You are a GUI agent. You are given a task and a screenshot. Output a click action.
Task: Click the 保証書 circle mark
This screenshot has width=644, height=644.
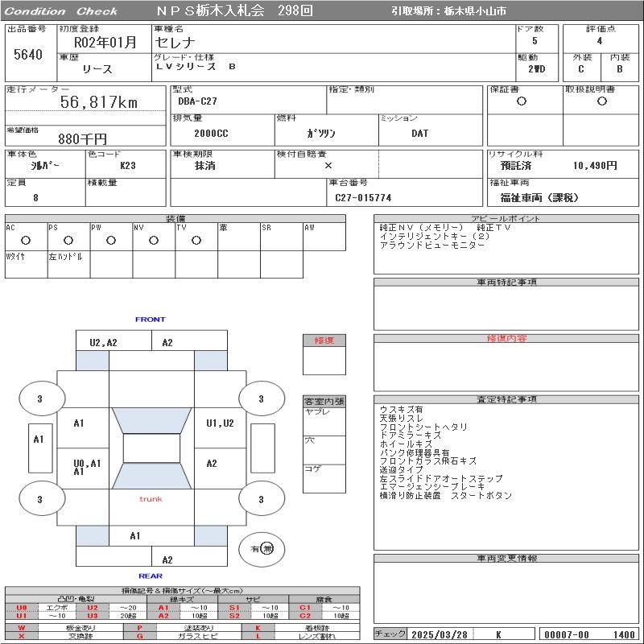pos(522,101)
